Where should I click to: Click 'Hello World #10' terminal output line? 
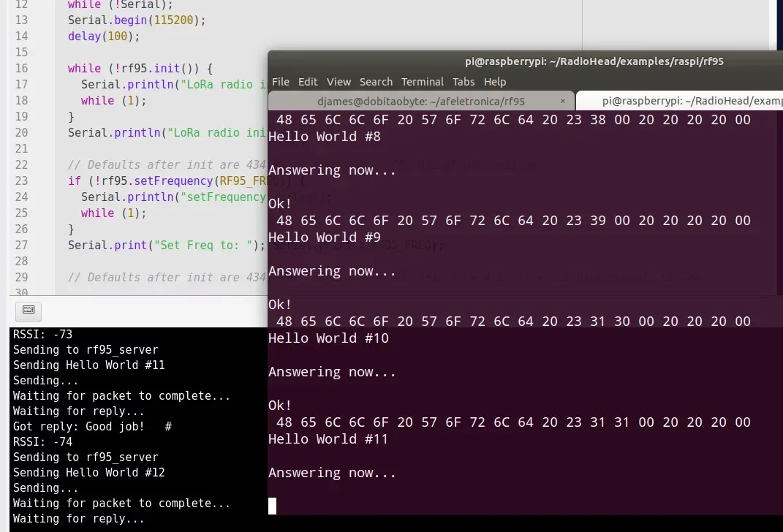(x=328, y=338)
